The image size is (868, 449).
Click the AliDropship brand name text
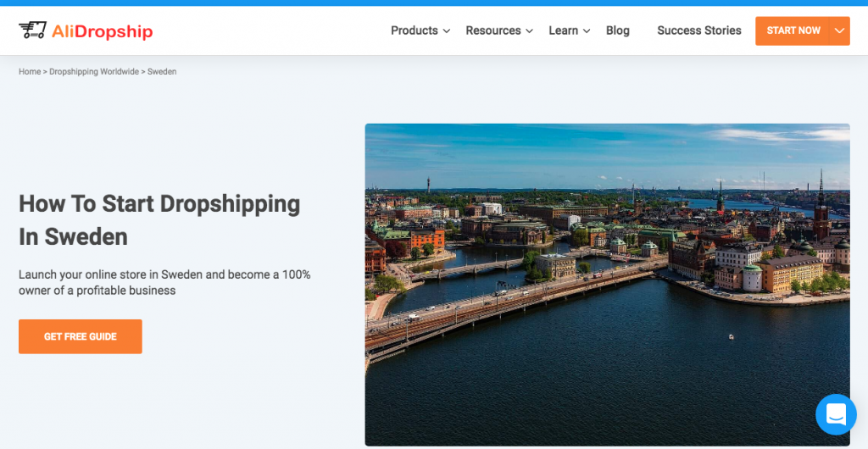(102, 31)
